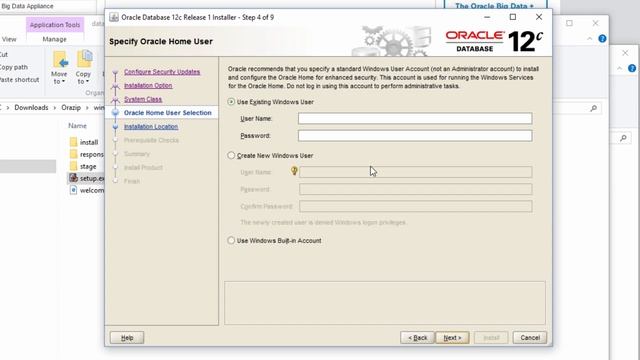Click help icon in rear window

pyautogui.click(x=632, y=68)
